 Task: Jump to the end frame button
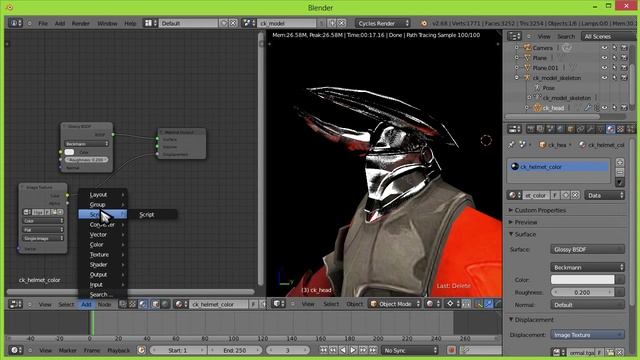click(373, 350)
